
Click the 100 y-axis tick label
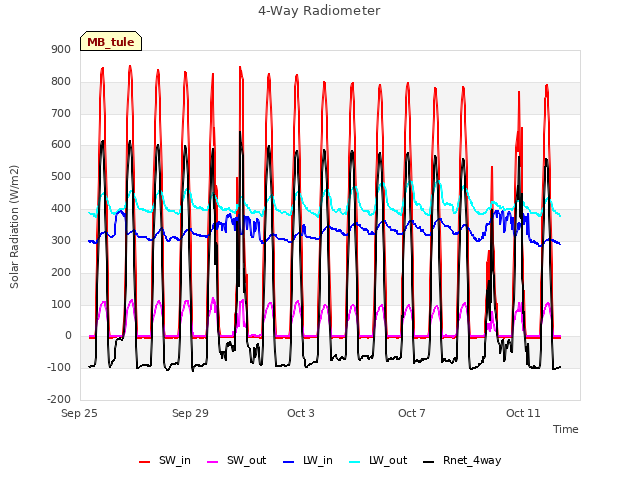click(61, 304)
